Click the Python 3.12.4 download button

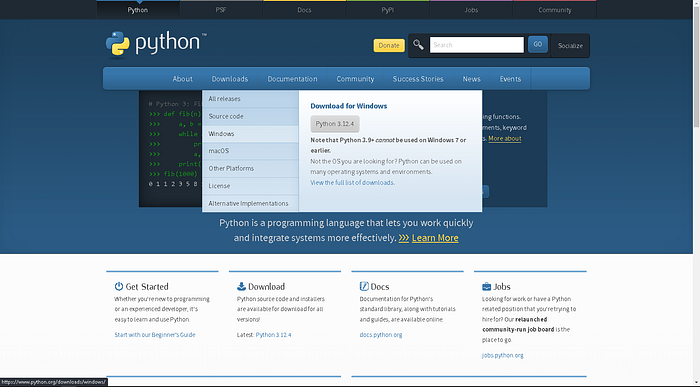335,124
